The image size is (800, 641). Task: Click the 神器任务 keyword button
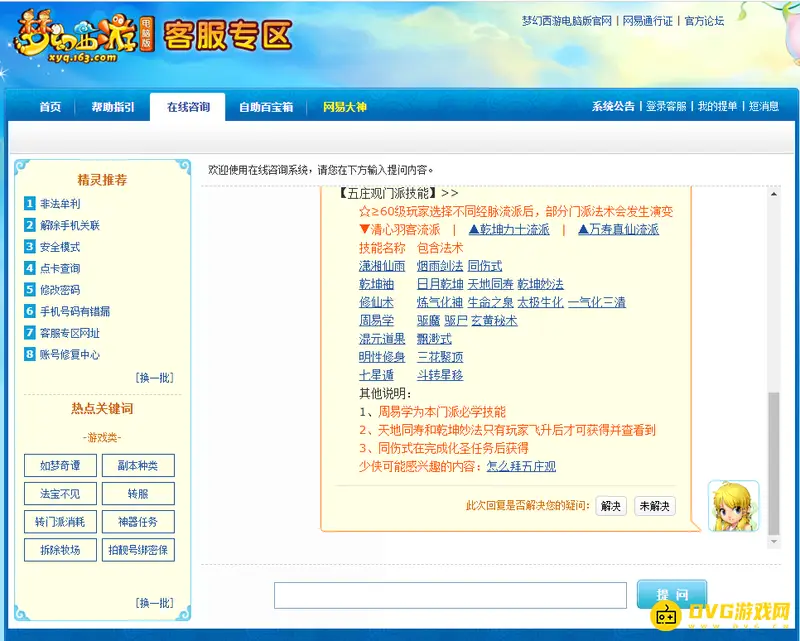(138, 522)
